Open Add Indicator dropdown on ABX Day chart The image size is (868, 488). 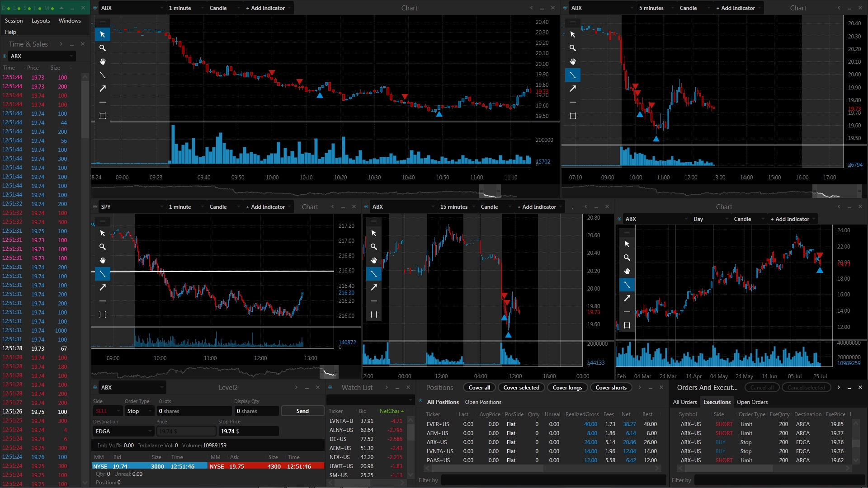coord(793,219)
